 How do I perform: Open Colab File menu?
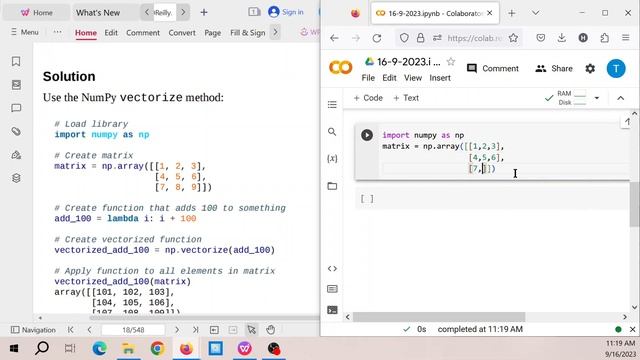tap(368, 78)
